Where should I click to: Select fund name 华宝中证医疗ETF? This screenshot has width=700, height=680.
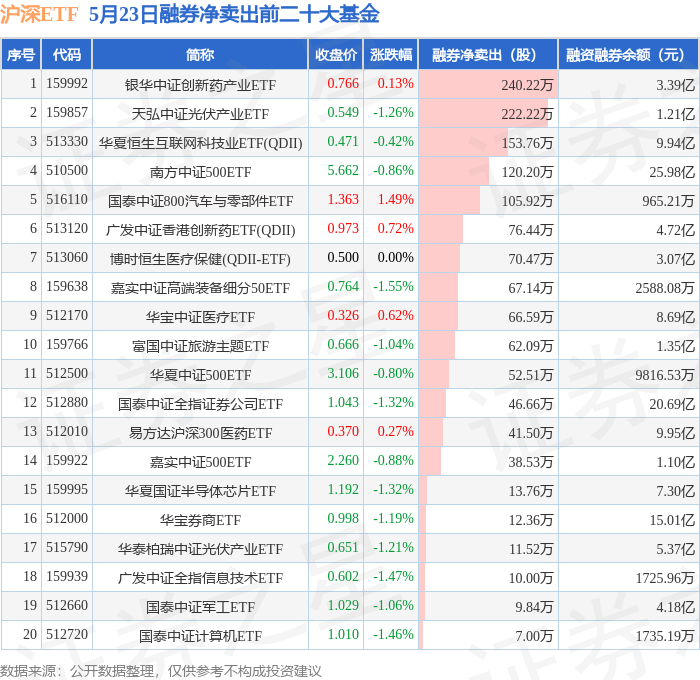point(200,317)
